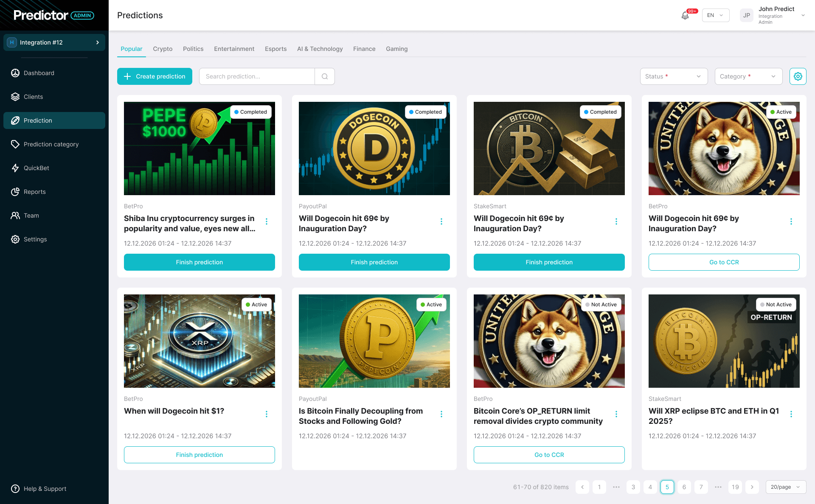Screen dimensions: 815x504
Task: Open more options for When will Dogecoin hit $1
Action: click(267, 414)
